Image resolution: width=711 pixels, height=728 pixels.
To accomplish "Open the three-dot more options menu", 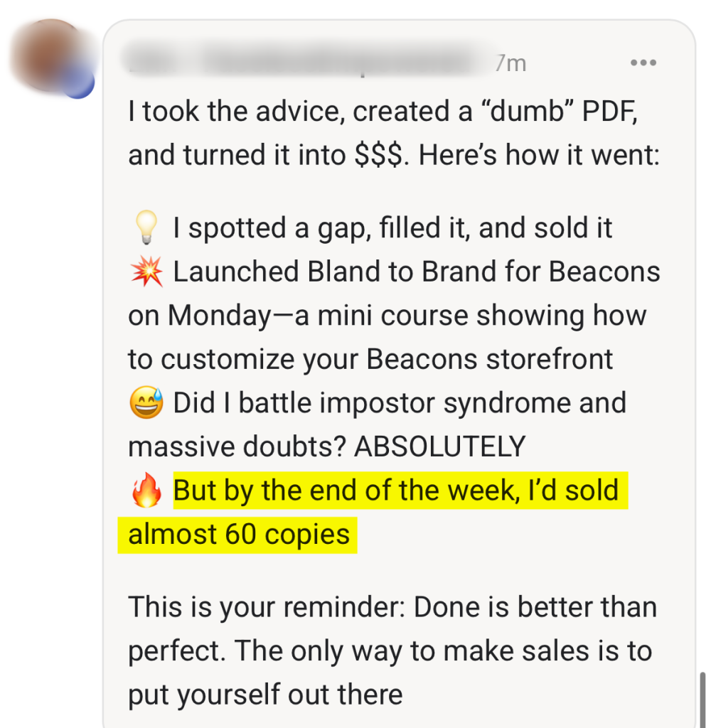I will [x=643, y=63].
